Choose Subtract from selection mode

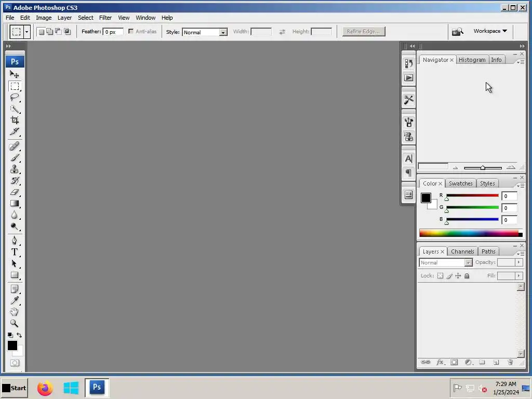point(58,32)
